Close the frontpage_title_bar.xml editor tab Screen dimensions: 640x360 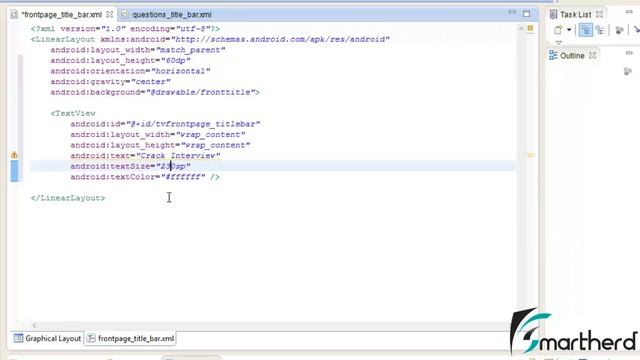[x=109, y=14]
